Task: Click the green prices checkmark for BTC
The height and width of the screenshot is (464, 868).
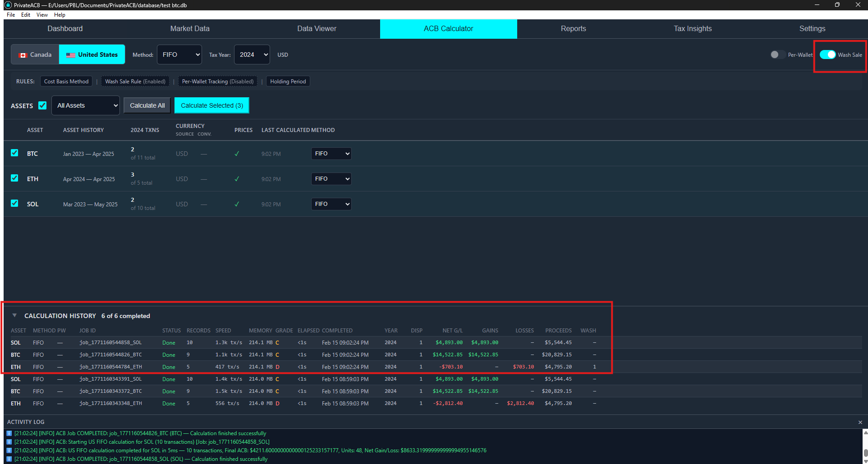Action: pos(237,154)
